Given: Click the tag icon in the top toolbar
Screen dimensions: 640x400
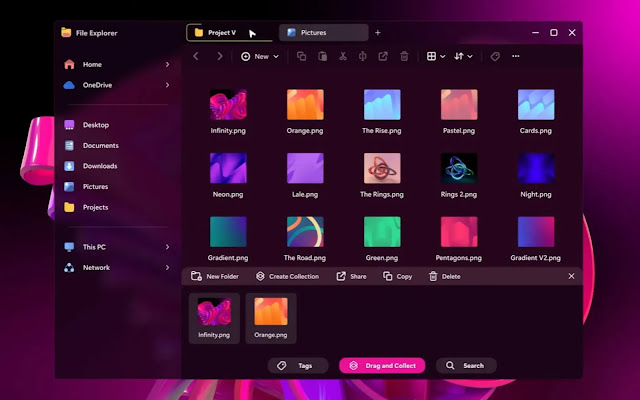Looking at the screenshot, I should (x=495, y=56).
